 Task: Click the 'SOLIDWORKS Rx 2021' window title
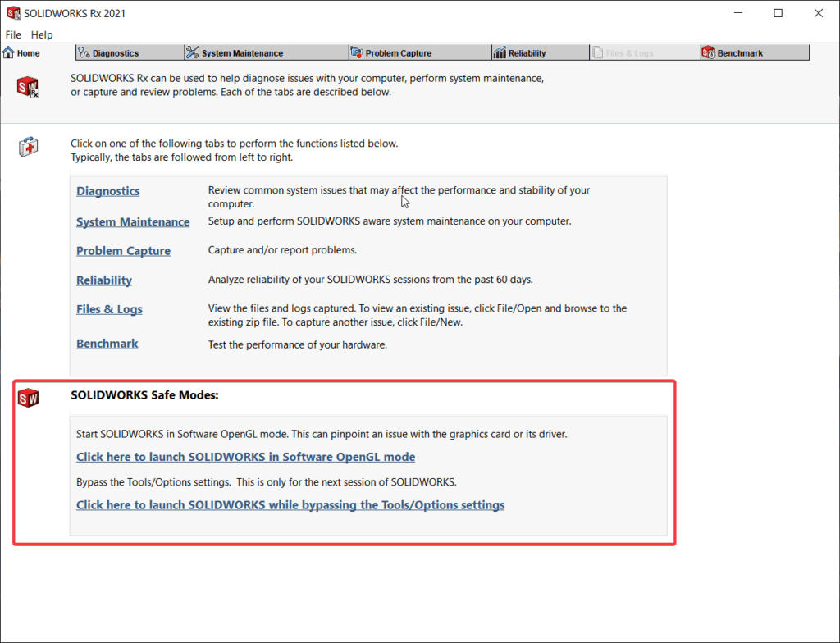[75, 13]
